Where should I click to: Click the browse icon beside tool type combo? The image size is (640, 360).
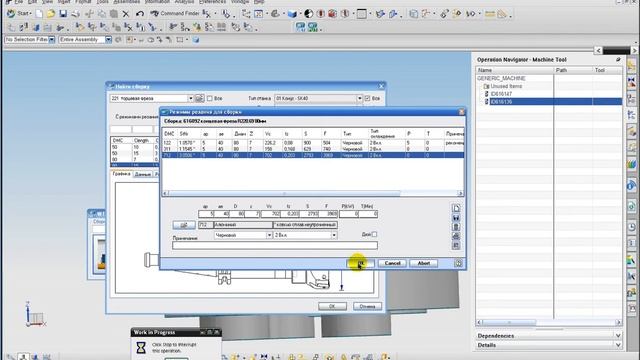(199, 98)
